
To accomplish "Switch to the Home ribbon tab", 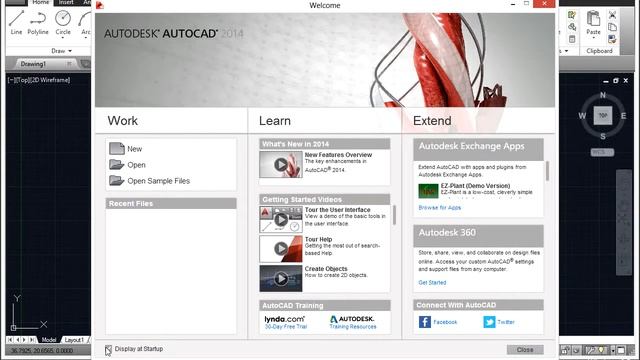I will coord(40,2).
